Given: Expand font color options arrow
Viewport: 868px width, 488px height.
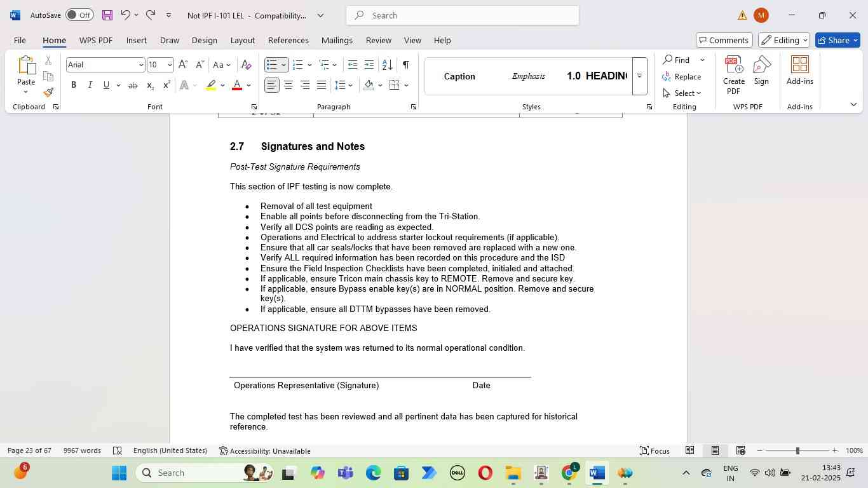Looking at the screenshot, I should coord(249,85).
